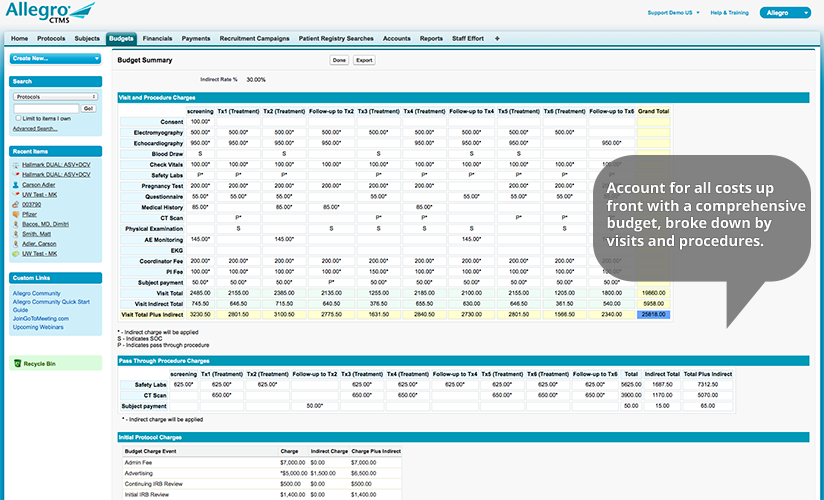This screenshot has height=500, width=824.
Task: Open the Subjects tab
Action: (x=87, y=38)
